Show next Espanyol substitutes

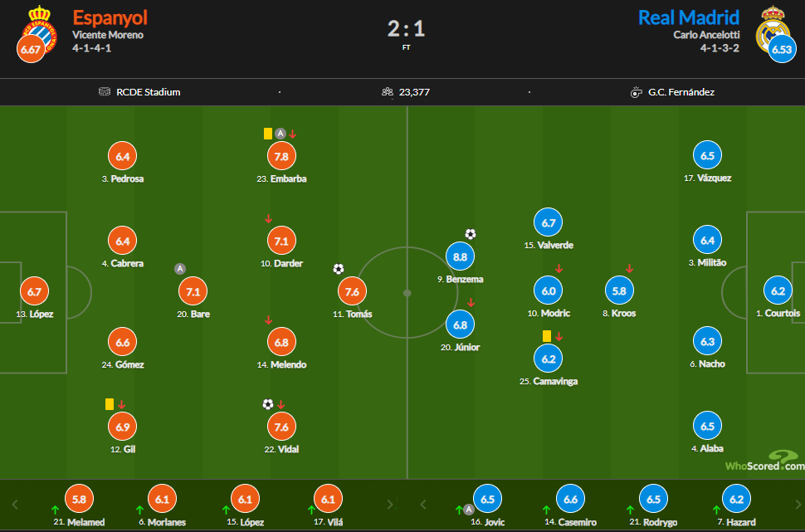[x=390, y=505]
